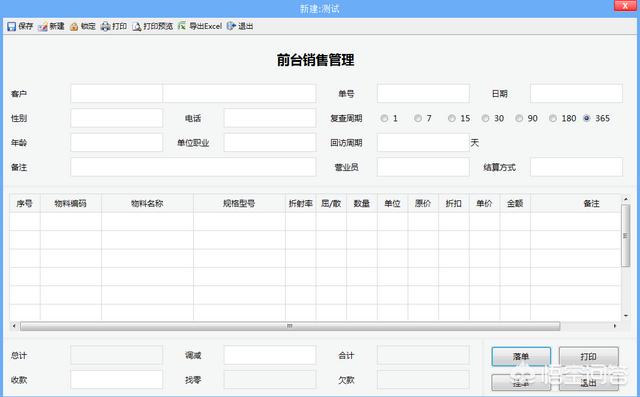Click the 收款 input field
The height and width of the screenshot is (397, 640).
[117, 380]
